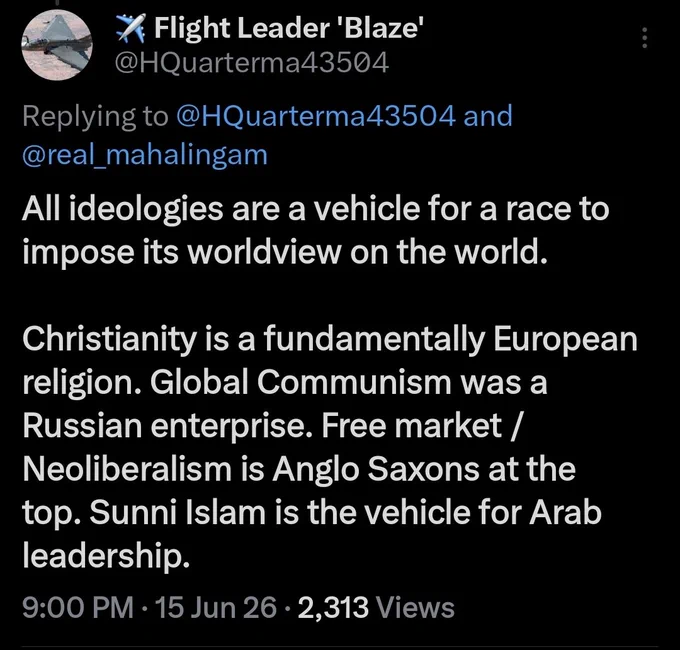680x650 pixels.
Task: Click the 15 Jun 26 date
Action: pos(215,607)
